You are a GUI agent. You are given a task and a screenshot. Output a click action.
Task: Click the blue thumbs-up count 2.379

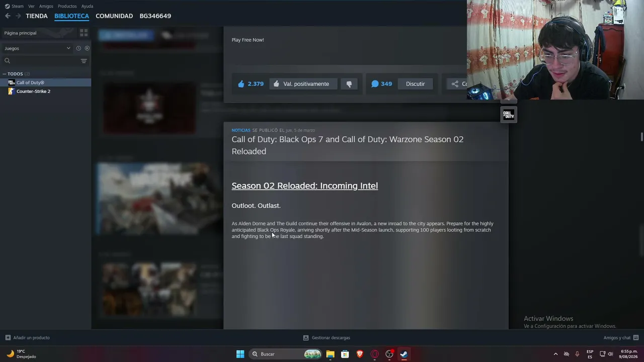point(251,84)
